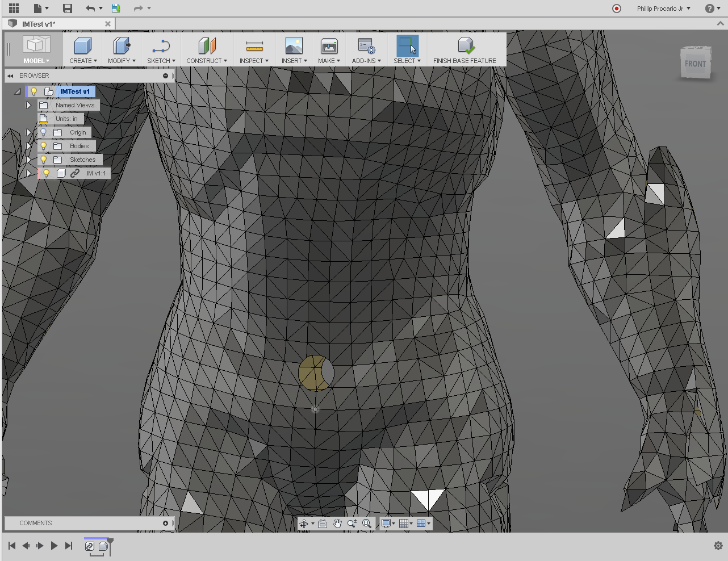Open Viewports layout icon
This screenshot has height=561, width=728.
[421, 524]
